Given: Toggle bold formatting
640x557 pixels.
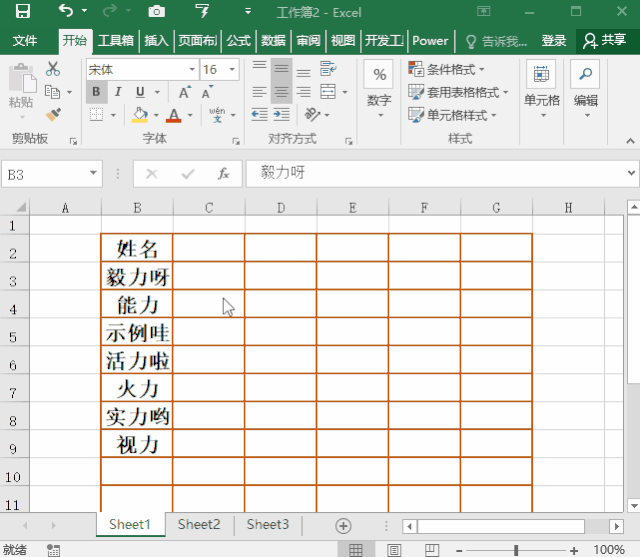Looking at the screenshot, I should click(96, 92).
